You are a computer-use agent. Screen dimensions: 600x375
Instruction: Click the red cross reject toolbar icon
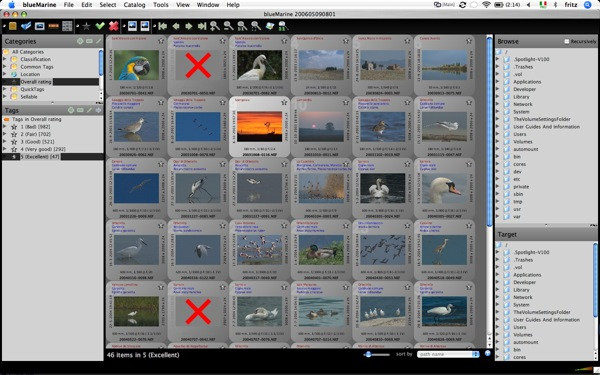[114, 26]
